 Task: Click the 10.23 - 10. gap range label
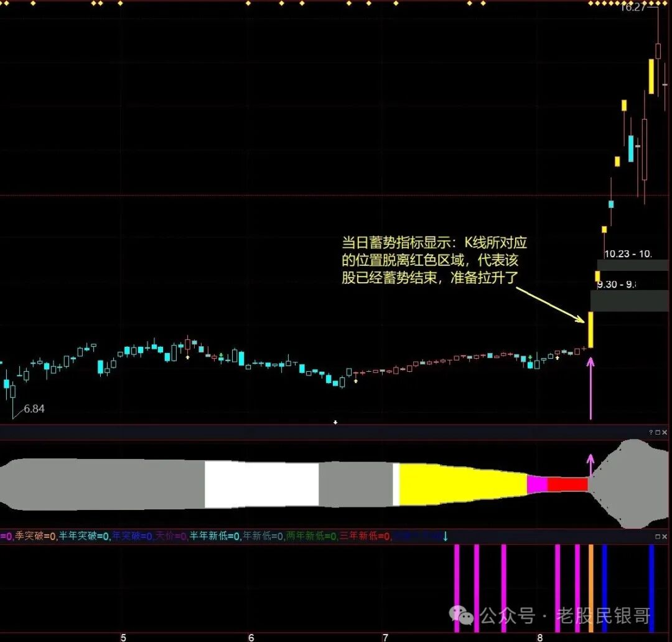(628, 254)
